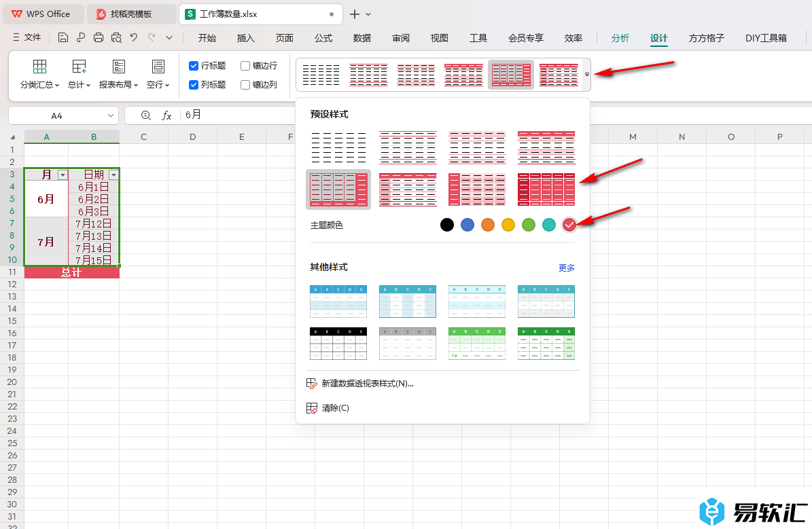Select the first blue other-style thumbnail
The height and width of the screenshot is (529, 812).
pos(338,302)
